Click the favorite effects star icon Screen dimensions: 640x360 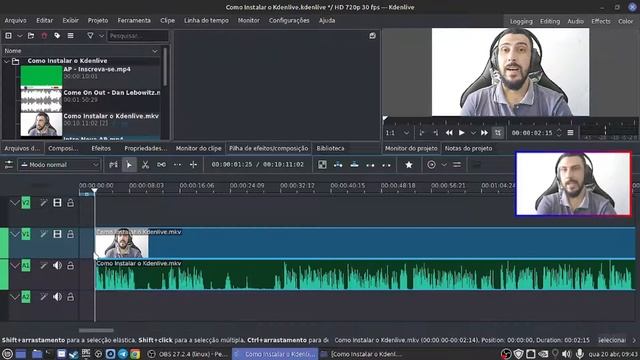pyautogui.click(x=409, y=164)
